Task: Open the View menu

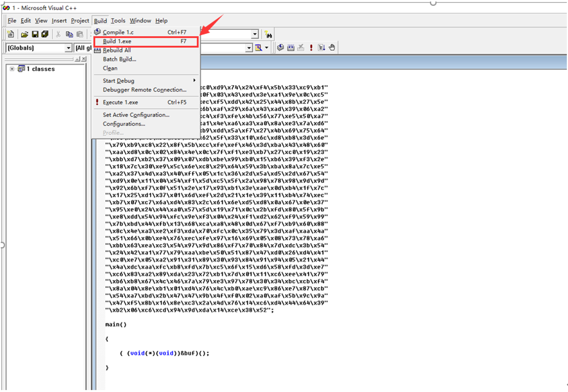Action: pyautogui.click(x=41, y=20)
